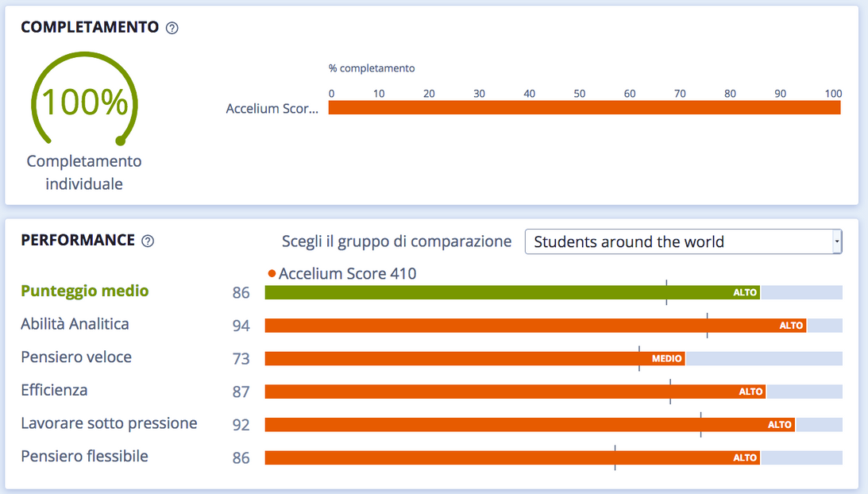Viewport: 868px width, 494px height.
Task: Click the help icon beside PERFORMANCE
Action: click(147, 241)
